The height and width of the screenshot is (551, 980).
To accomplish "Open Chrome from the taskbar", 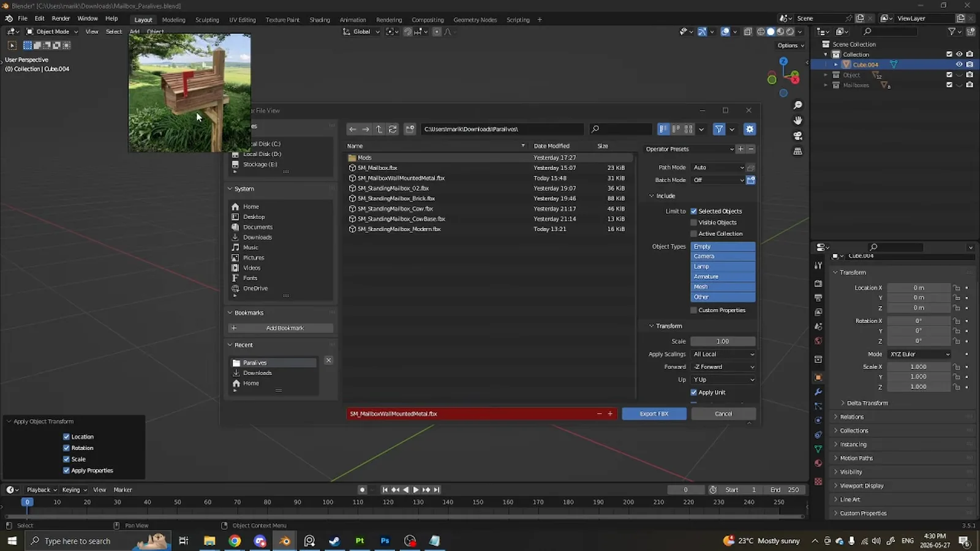I will pyautogui.click(x=235, y=541).
